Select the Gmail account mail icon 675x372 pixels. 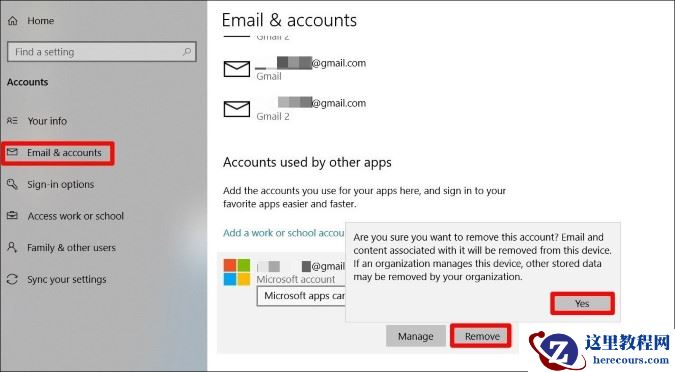[237, 69]
